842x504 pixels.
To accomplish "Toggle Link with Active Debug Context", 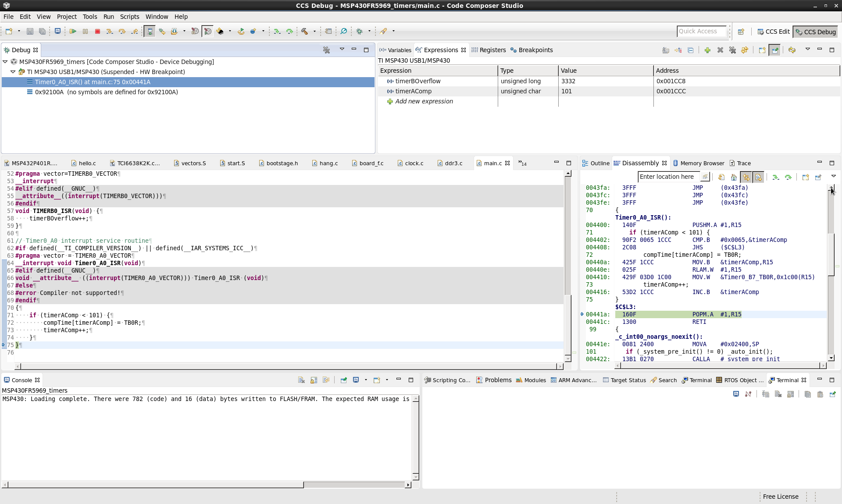I will coord(746,177).
